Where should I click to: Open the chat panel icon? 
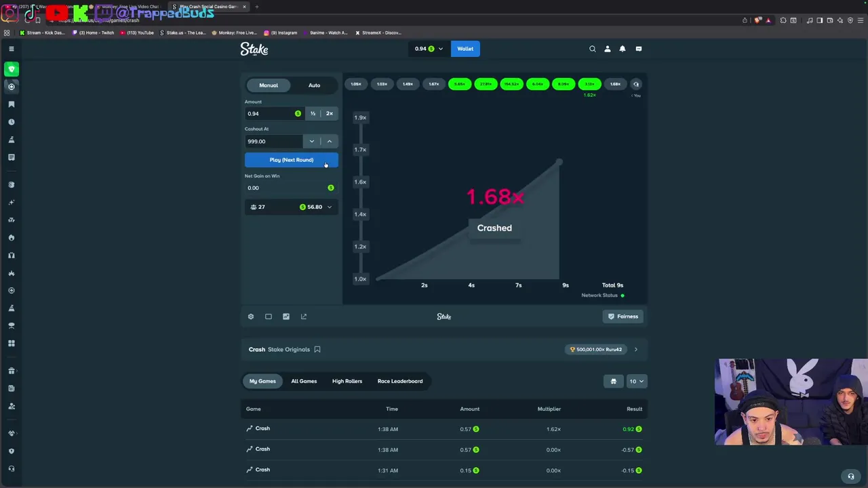tap(639, 49)
